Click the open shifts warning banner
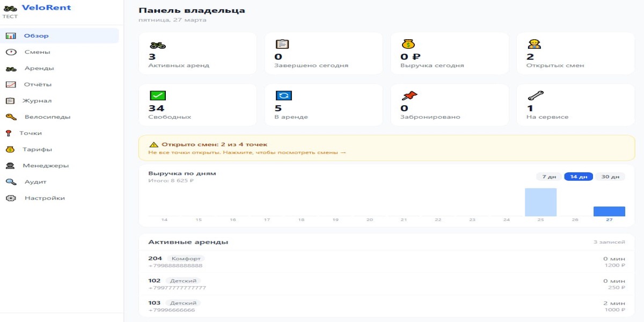The width and height of the screenshot is (644, 322). point(386,148)
